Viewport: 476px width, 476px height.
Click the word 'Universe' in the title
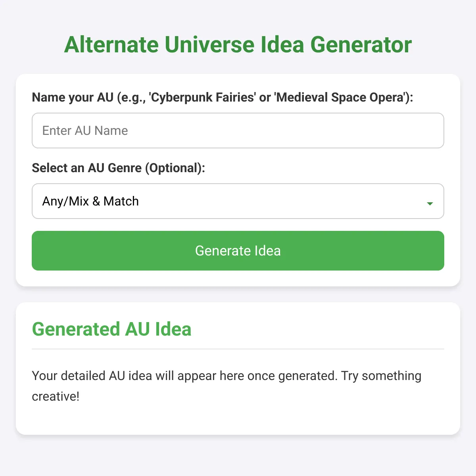(209, 44)
